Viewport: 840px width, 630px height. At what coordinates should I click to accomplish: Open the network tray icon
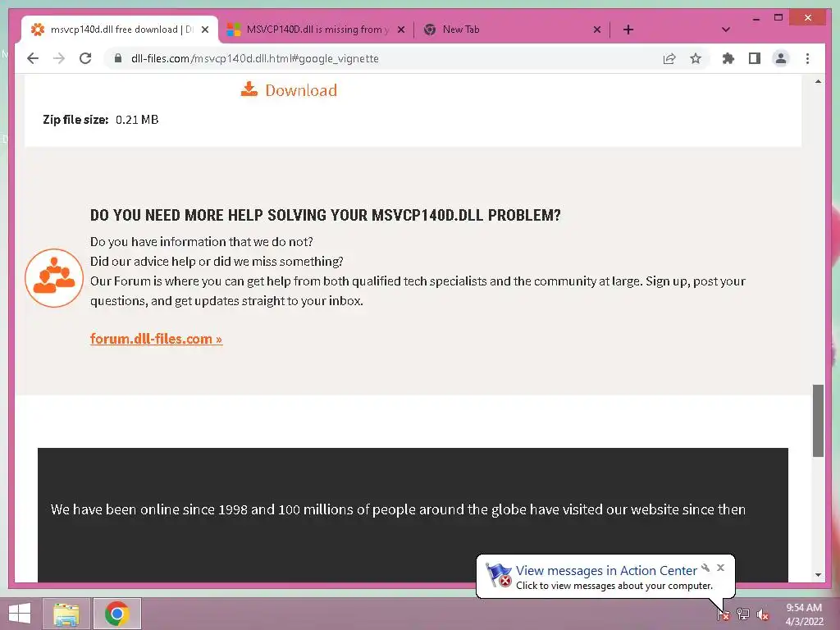pyautogui.click(x=743, y=614)
